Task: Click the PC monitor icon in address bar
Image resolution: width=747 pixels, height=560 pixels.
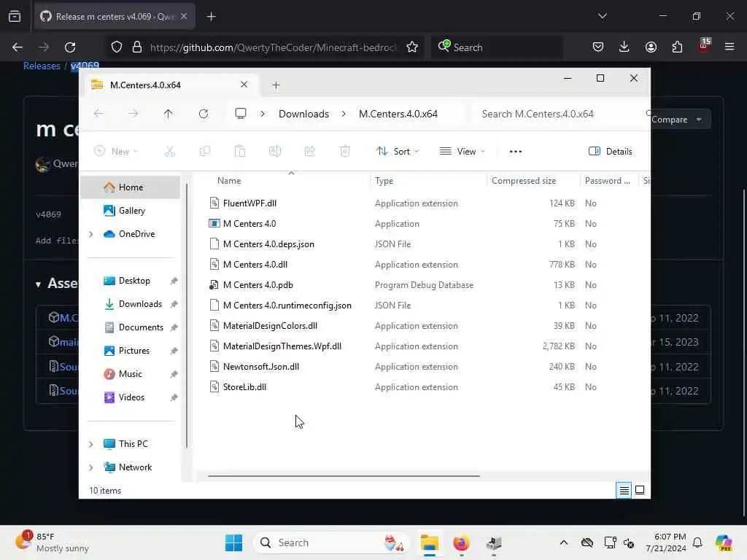Action: pyautogui.click(x=241, y=113)
